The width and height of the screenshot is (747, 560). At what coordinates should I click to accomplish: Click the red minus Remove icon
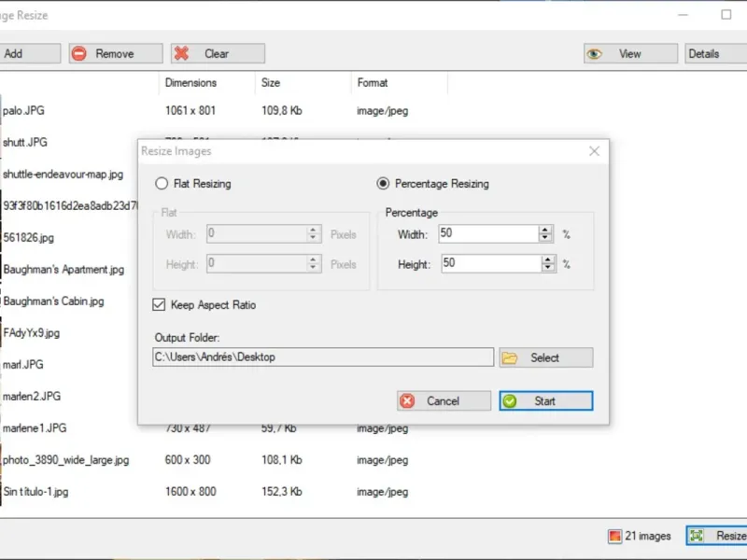coord(79,53)
